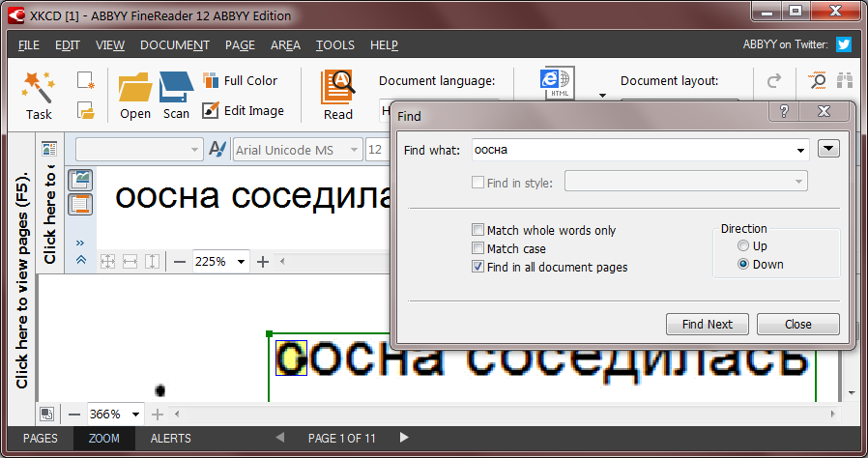The width and height of the screenshot is (868, 458).
Task: Click the magnifier verification icon in toolbar
Action: click(817, 81)
